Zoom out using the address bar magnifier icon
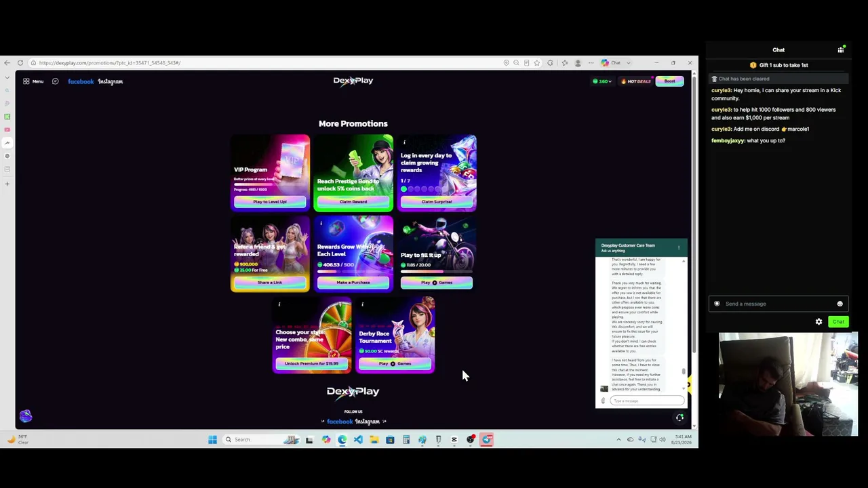Image resolution: width=868 pixels, height=488 pixels. coord(516,63)
